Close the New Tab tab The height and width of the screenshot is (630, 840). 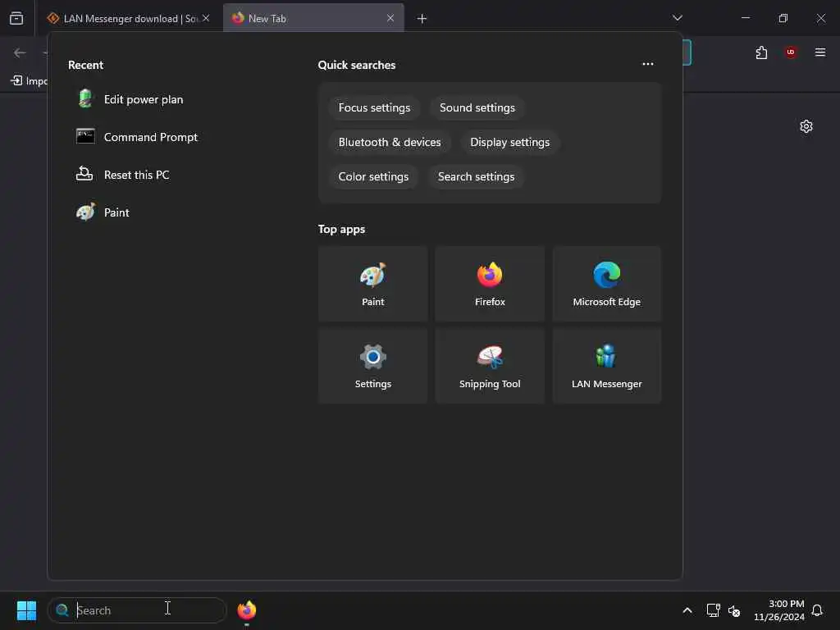click(390, 18)
